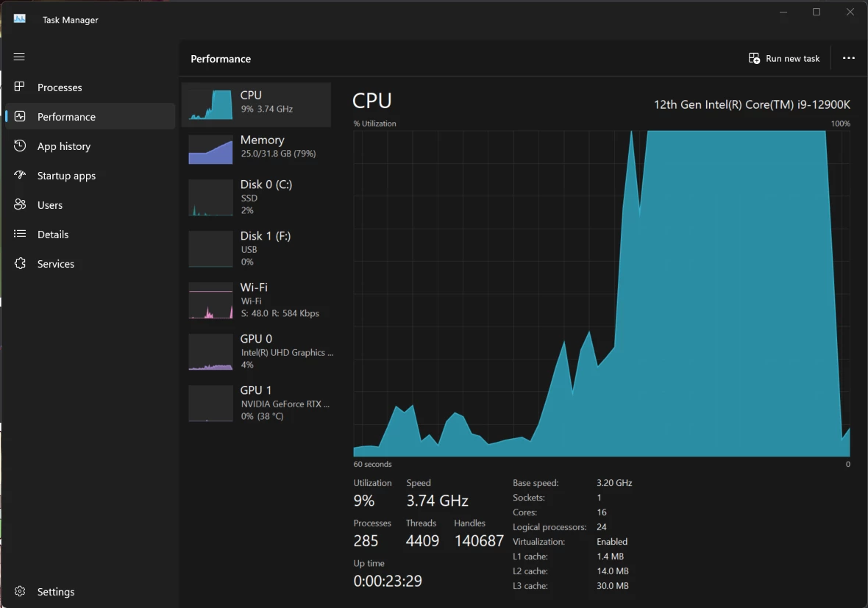Click the L2 cache 14.0 MB value

click(612, 571)
